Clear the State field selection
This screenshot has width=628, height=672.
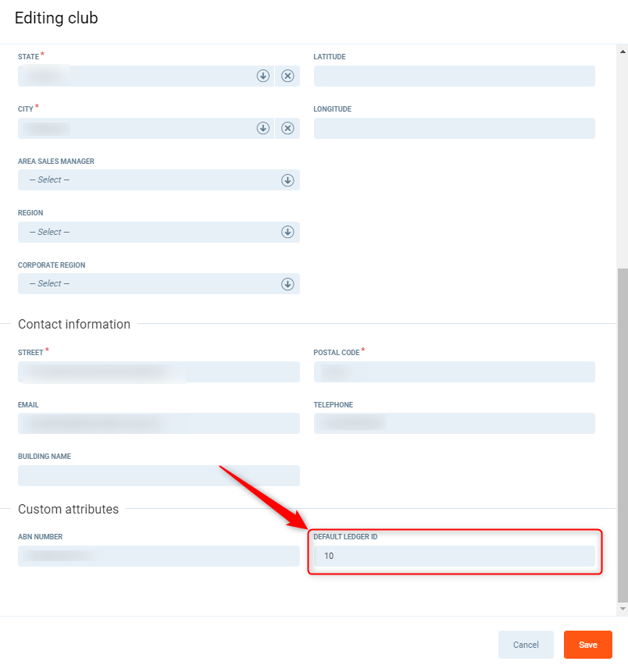(287, 76)
